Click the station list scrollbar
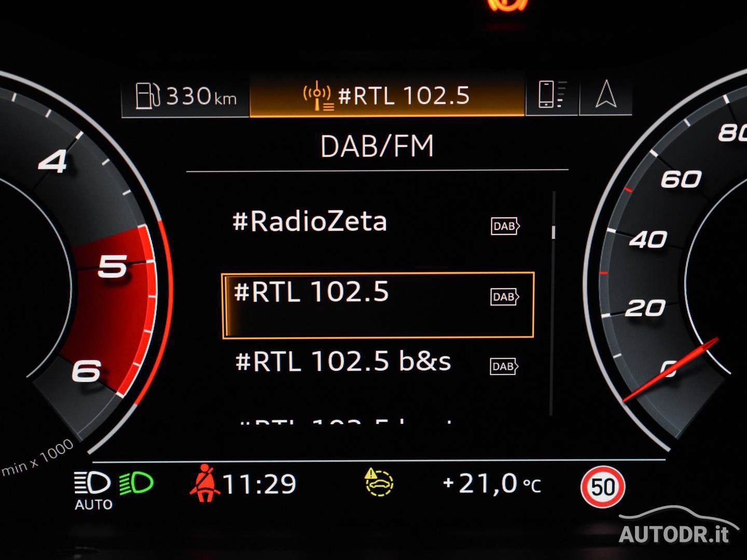This screenshot has height=560, width=747. (x=553, y=303)
